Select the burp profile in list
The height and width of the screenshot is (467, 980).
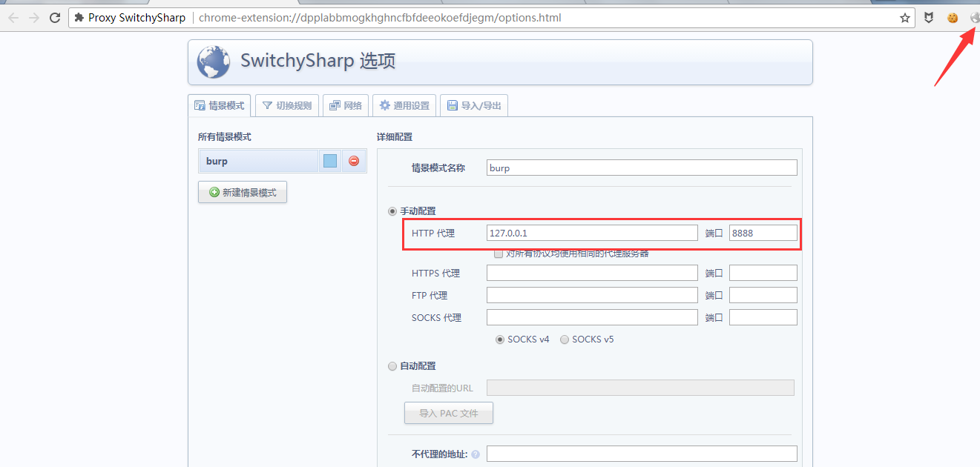258,161
